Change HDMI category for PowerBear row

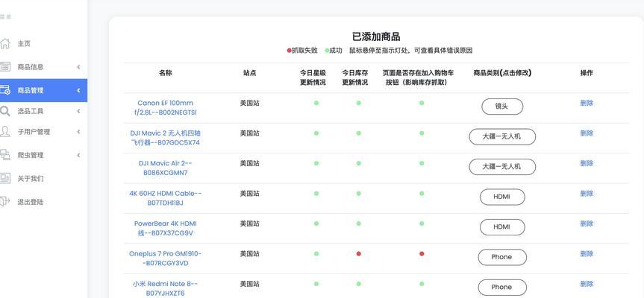coord(502,227)
